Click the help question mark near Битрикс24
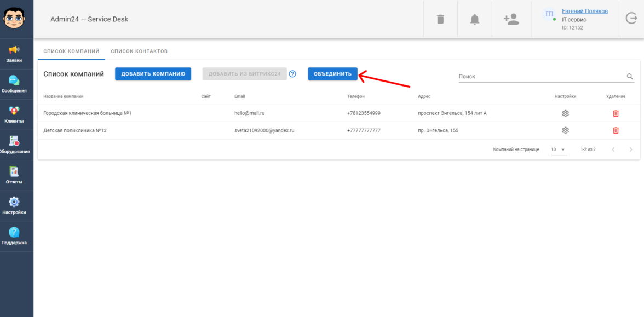Screen dimensions: 644x317 coord(292,74)
